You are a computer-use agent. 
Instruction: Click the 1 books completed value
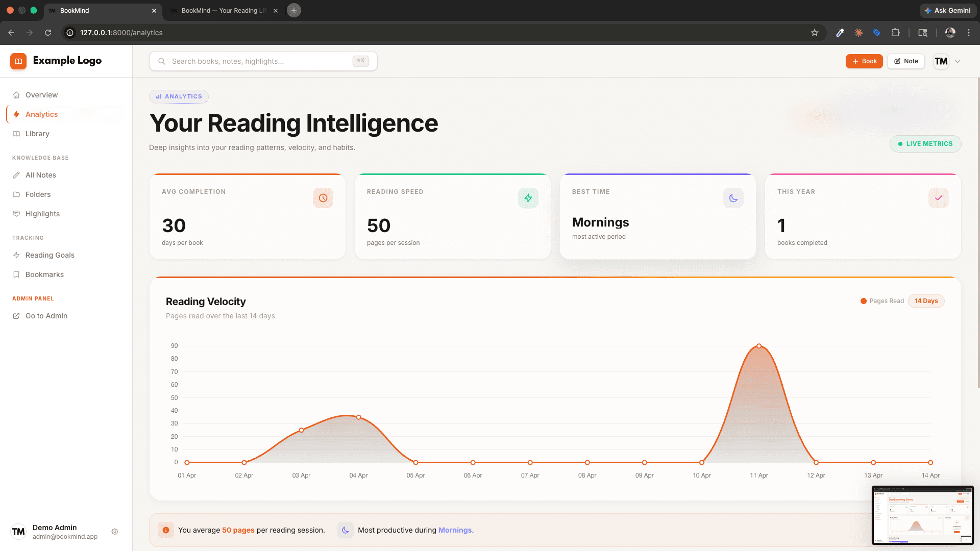[x=781, y=226]
